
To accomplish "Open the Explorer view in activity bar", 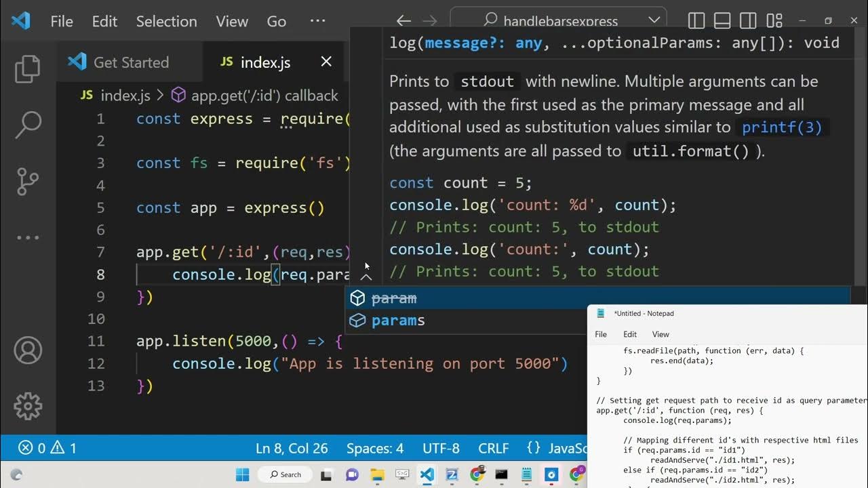I will point(28,69).
